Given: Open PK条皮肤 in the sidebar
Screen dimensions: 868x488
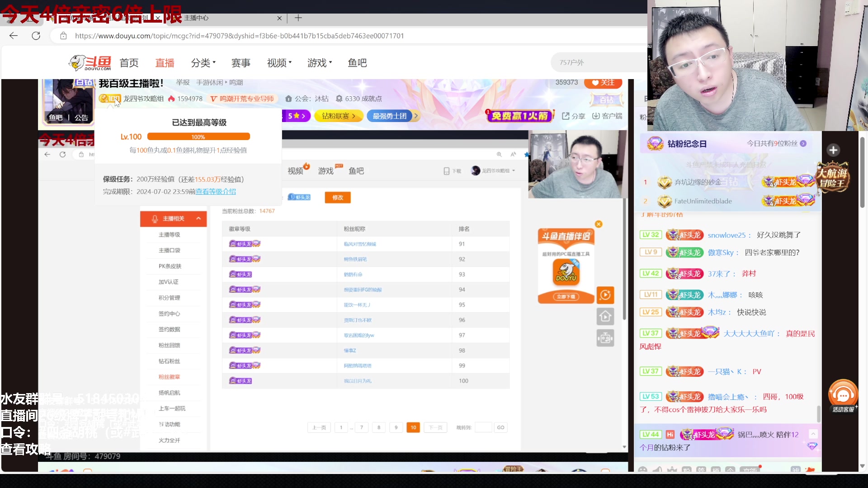Looking at the screenshot, I should pos(170,266).
